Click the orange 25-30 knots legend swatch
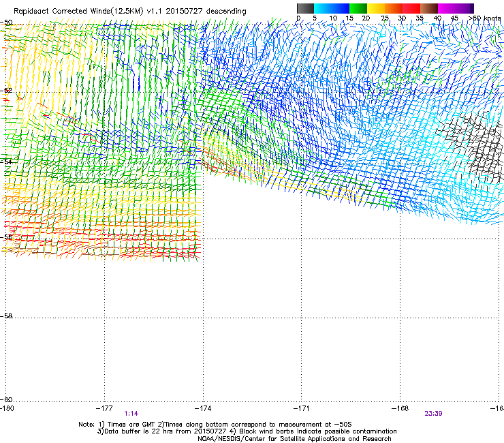 point(394,8)
